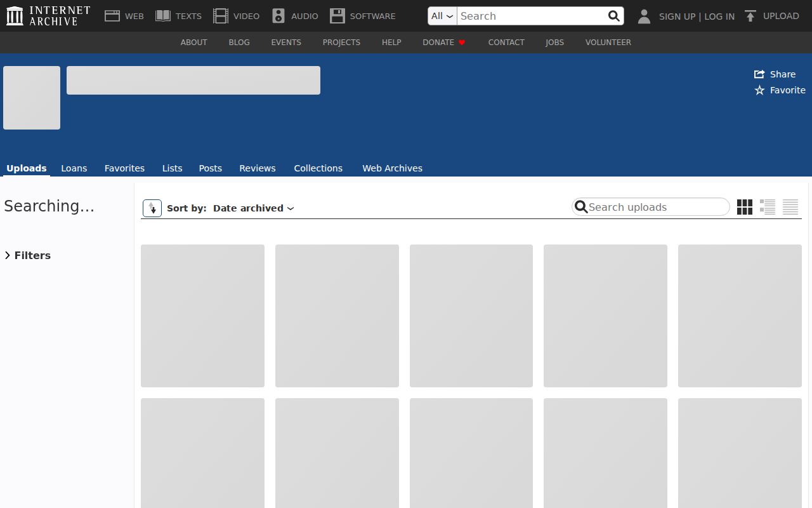Select the Web Archives tab
The image size is (812, 508).
(392, 168)
